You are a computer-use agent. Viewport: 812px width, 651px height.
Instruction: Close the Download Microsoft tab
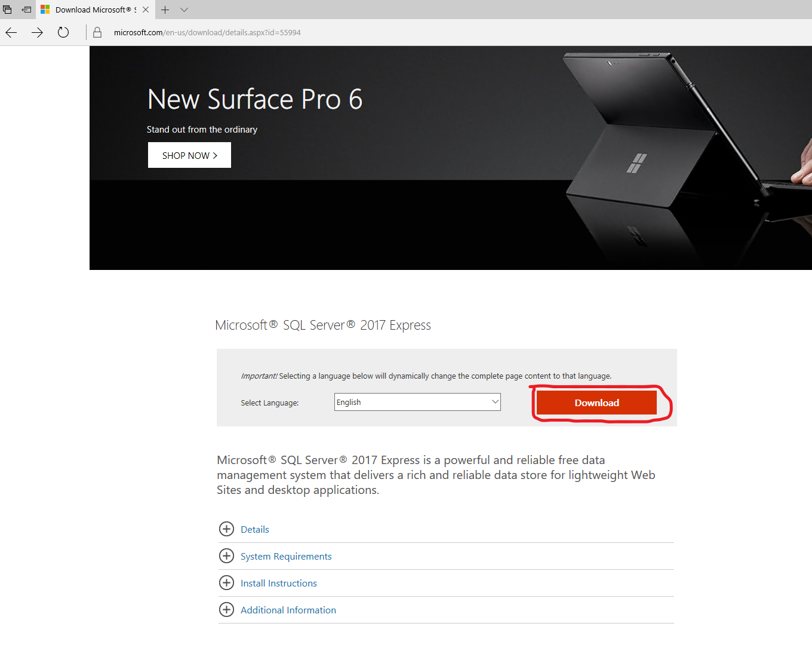pos(146,10)
